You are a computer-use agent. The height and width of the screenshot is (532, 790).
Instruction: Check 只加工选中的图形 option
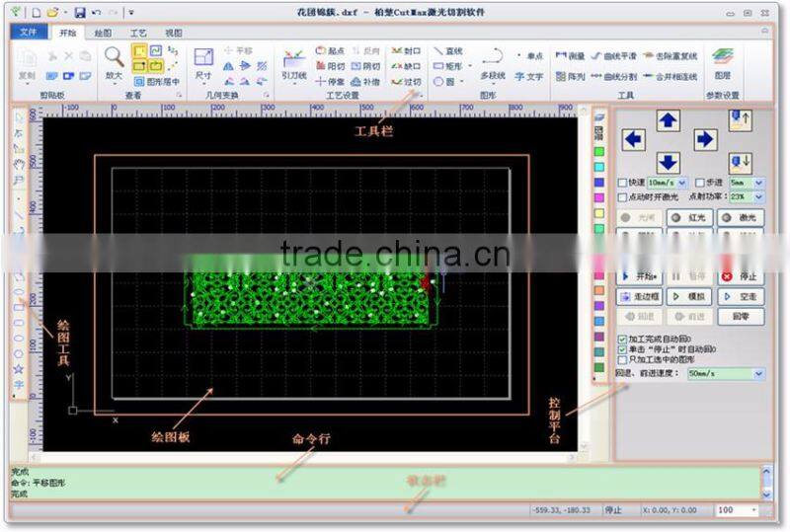(x=622, y=359)
